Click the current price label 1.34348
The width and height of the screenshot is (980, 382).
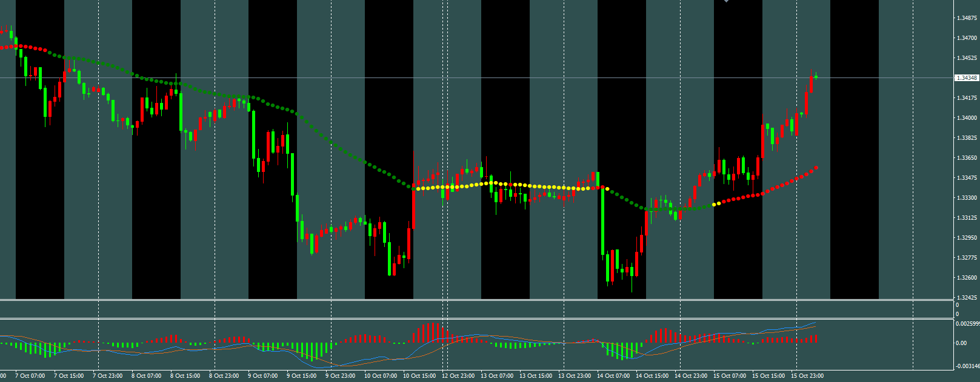pos(967,78)
